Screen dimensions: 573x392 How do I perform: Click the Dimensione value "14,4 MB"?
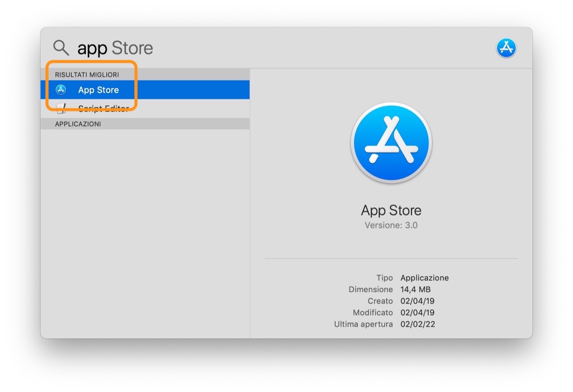tap(416, 290)
